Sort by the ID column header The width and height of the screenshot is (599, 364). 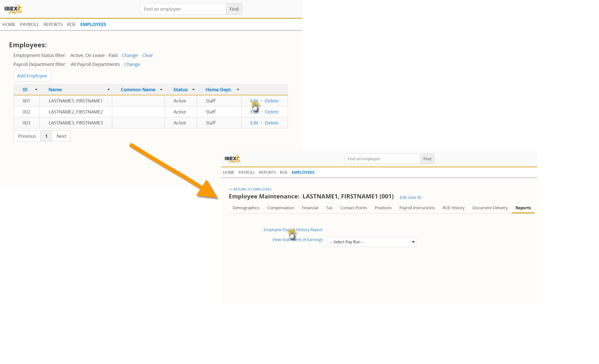[x=25, y=90]
